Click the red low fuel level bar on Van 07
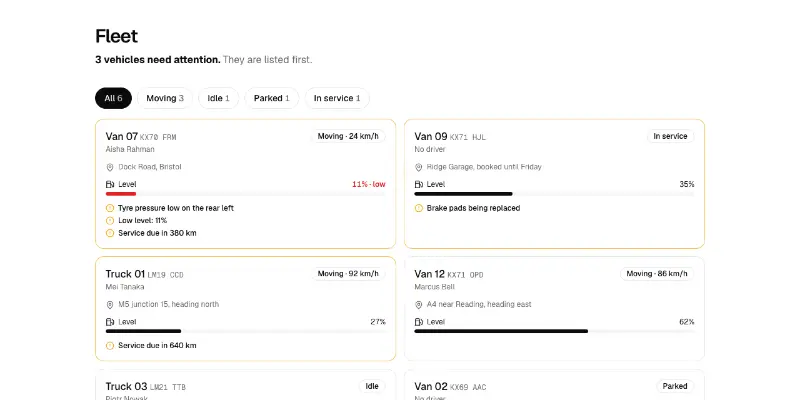This screenshot has width=800, height=400. pos(121,194)
